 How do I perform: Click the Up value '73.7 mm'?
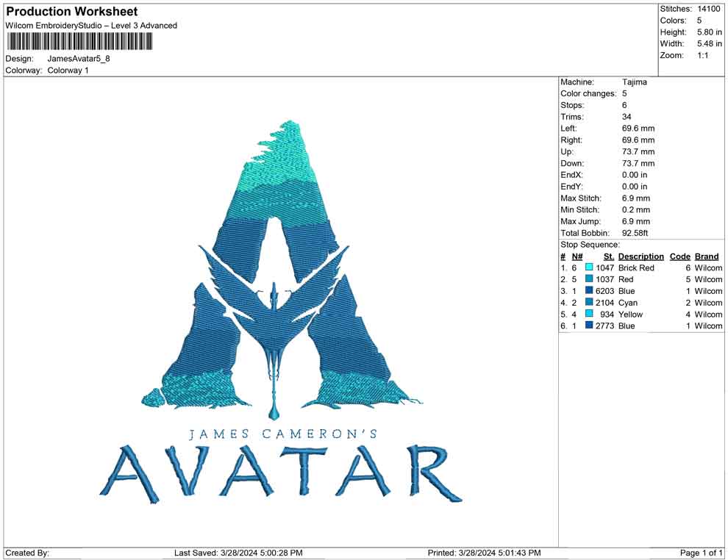point(638,151)
